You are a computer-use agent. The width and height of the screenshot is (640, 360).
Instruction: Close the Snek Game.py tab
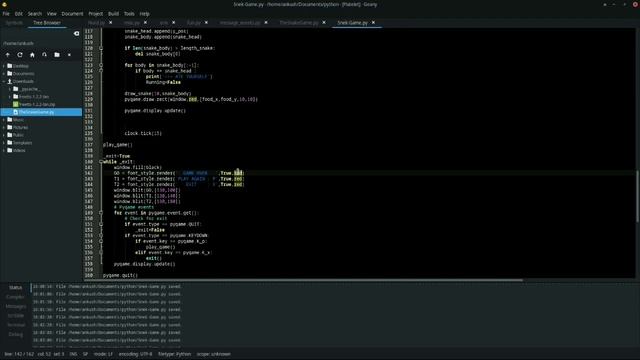click(x=373, y=23)
